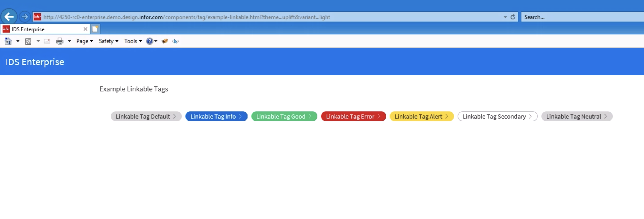644x219 pixels.
Task: Click the Print toolbar icon
Action: click(x=59, y=41)
